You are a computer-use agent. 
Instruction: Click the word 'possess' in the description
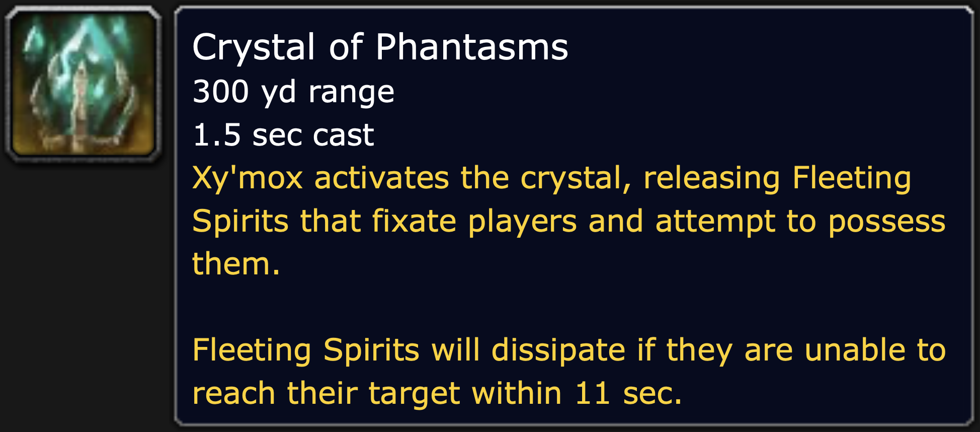coord(886,223)
